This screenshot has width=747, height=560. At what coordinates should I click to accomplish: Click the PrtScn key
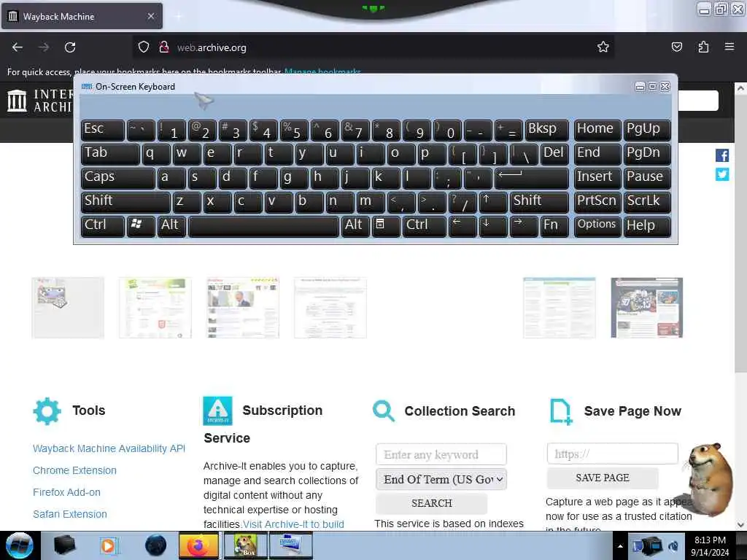point(597,202)
